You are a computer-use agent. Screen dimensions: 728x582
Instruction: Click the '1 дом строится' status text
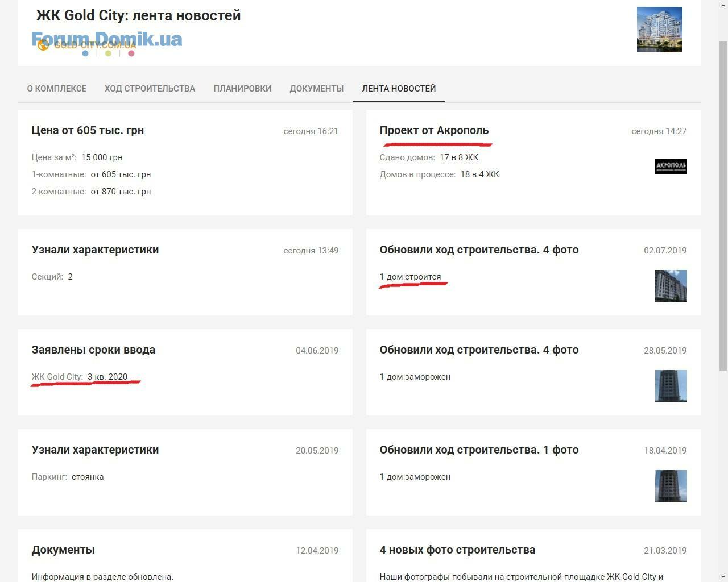click(410, 277)
